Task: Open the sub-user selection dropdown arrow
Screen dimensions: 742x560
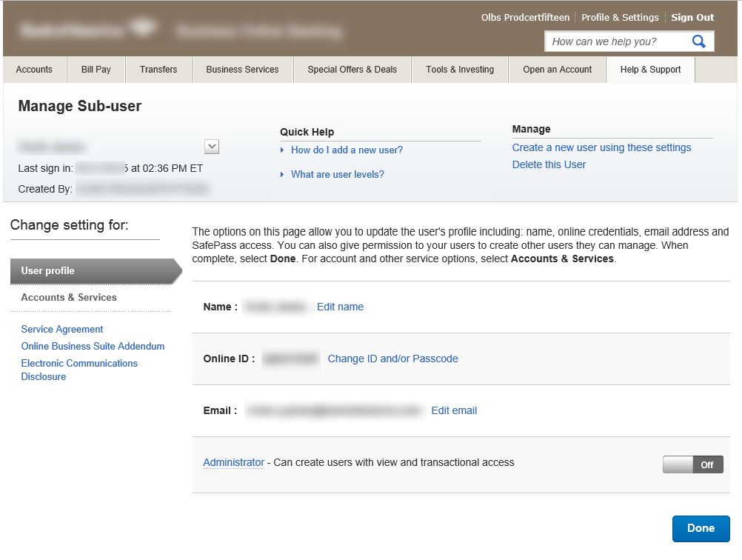Action: (x=212, y=147)
